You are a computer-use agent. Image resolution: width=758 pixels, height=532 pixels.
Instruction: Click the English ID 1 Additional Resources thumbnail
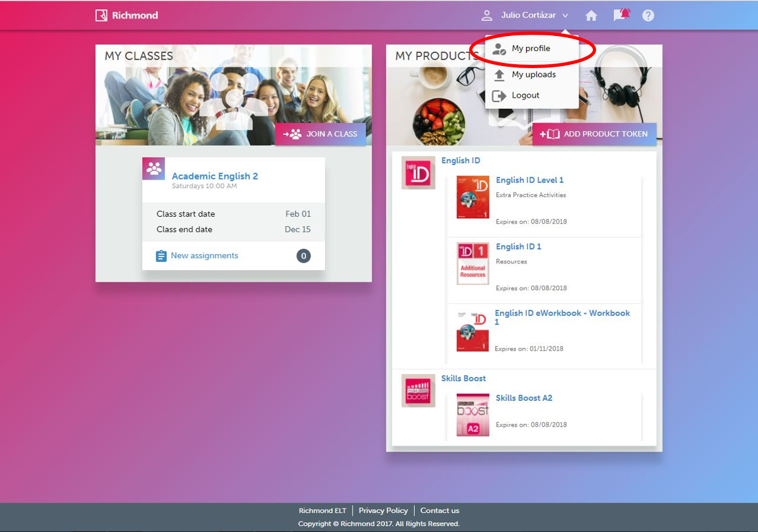tap(473, 263)
